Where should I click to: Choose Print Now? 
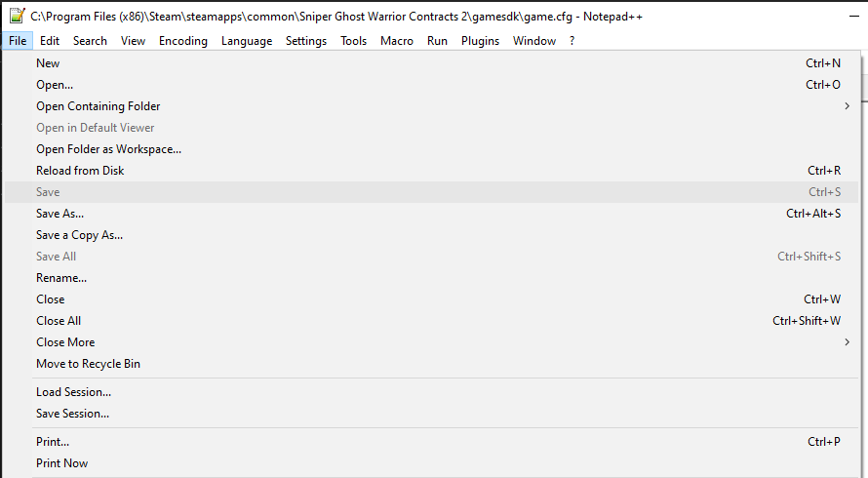tap(61, 463)
